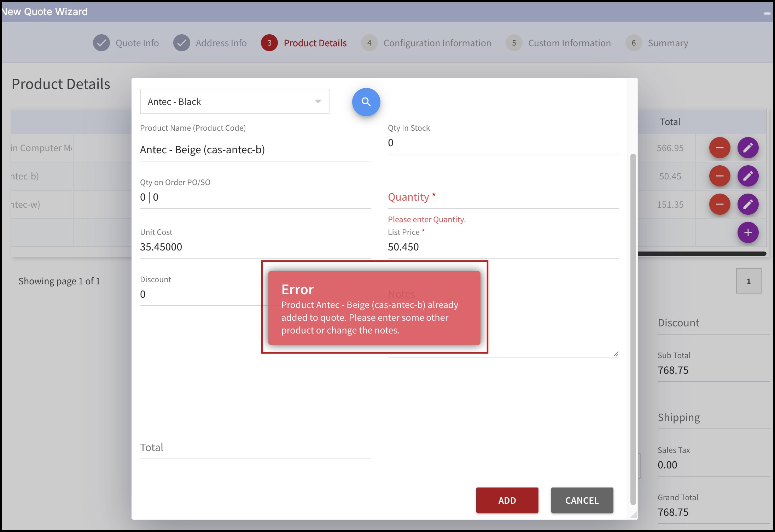Click the step 4 number circle
The width and height of the screenshot is (775, 532).
369,43
